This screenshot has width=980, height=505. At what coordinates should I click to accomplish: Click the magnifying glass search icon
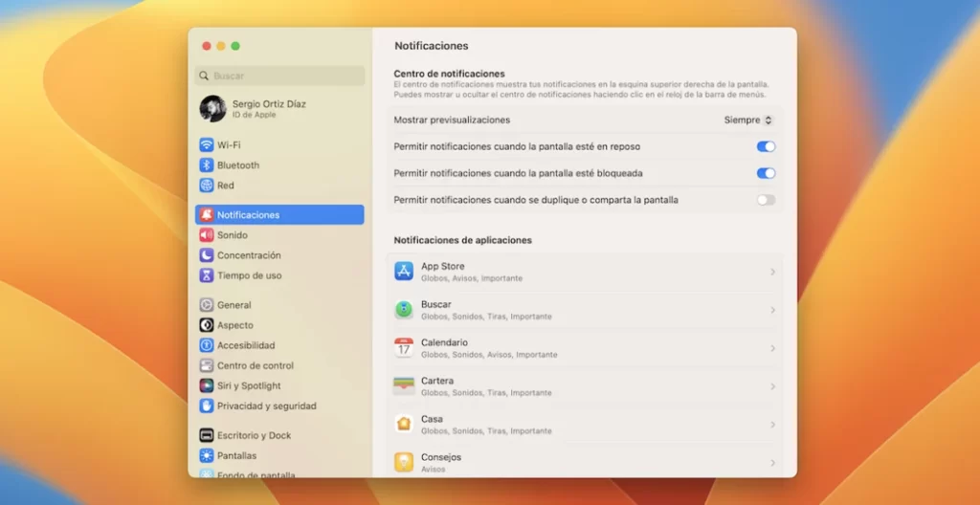(x=204, y=76)
